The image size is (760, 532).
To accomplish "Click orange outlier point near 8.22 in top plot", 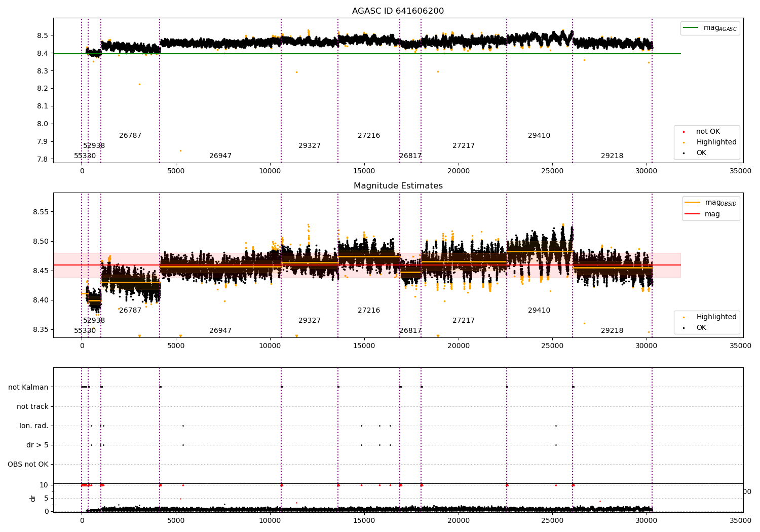I will tap(139, 84).
